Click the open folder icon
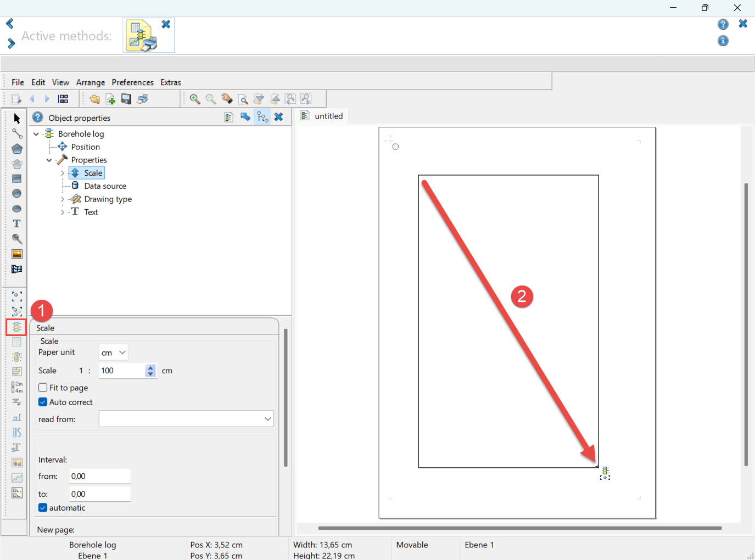This screenshot has width=755, height=560. (x=94, y=99)
